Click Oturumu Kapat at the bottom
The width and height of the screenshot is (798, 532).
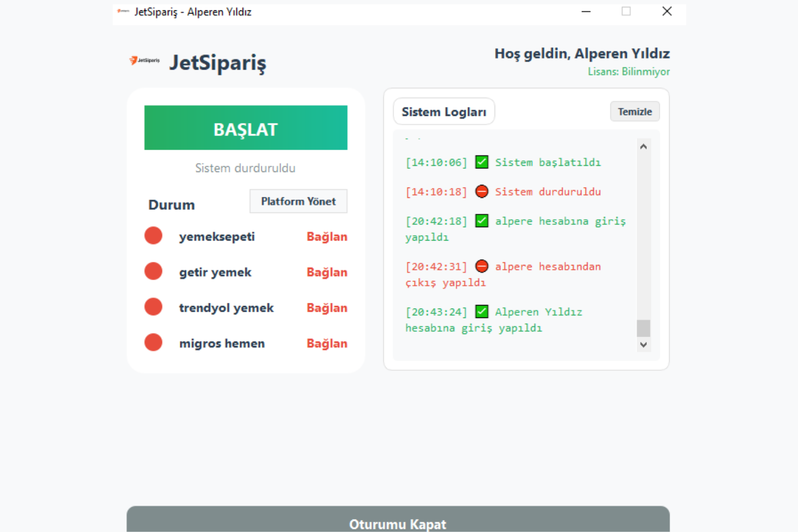398,524
